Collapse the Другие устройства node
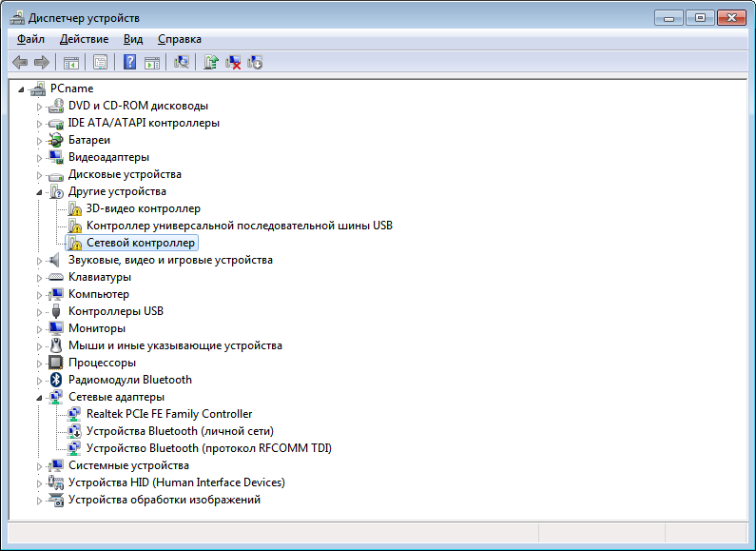 pyautogui.click(x=40, y=192)
